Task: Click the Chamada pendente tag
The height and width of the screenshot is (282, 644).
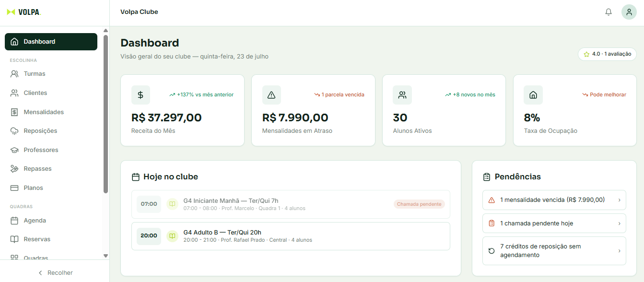Action: click(419, 204)
